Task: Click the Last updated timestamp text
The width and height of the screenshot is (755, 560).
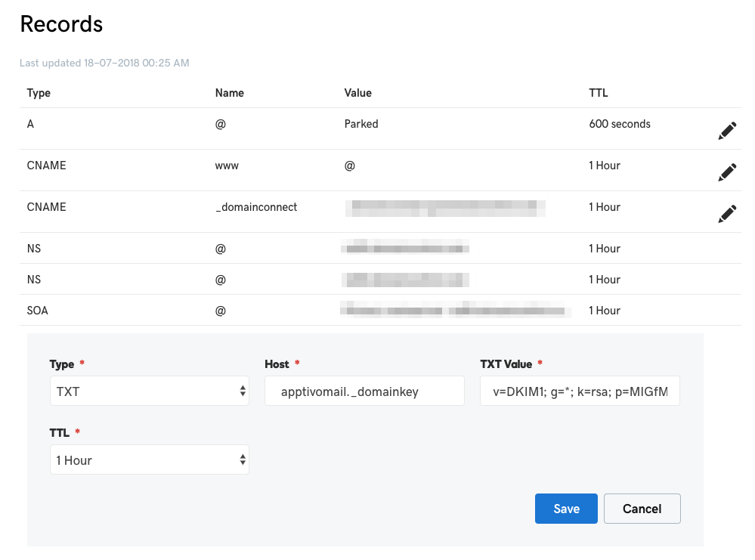Action: click(x=104, y=63)
